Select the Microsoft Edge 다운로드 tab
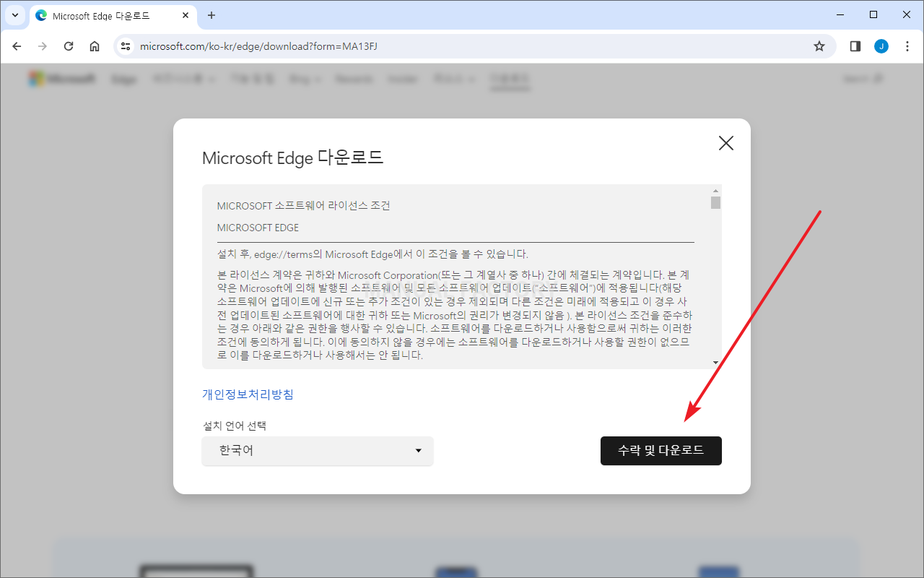The height and width of the screenshot is (578, 924). [113, 16]
